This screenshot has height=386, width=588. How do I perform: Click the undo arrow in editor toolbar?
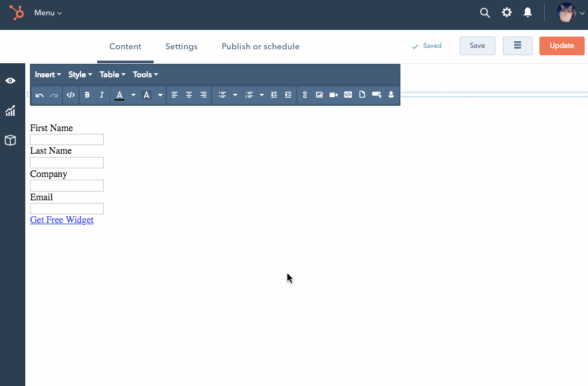[x=40, y=95]
